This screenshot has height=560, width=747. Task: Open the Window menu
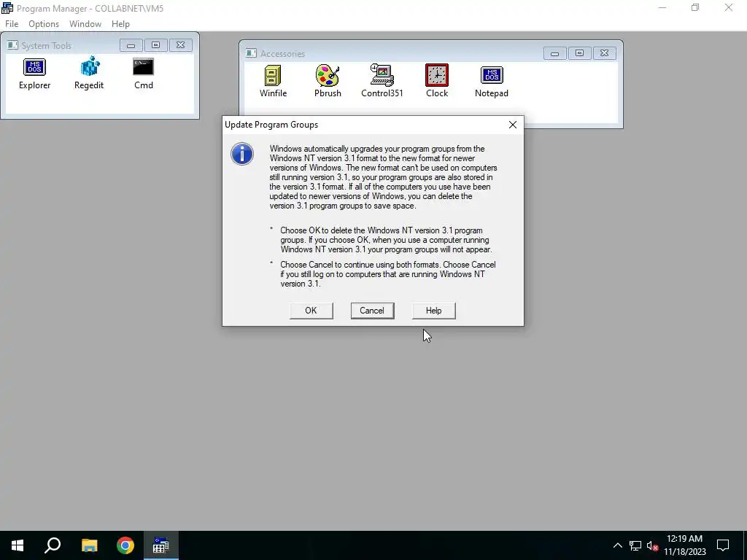pos(85,24)
